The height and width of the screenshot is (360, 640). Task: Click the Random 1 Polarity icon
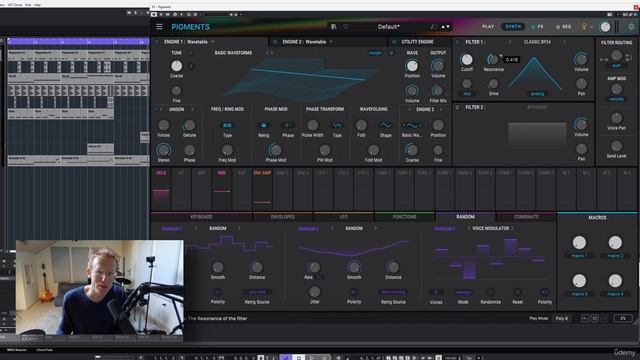218,292
